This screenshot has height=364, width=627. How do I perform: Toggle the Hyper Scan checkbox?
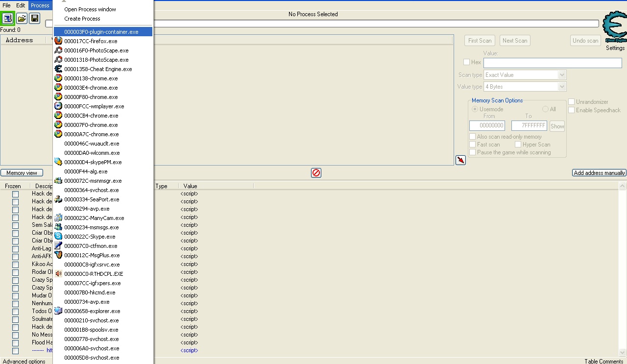(x=518, y=145)
